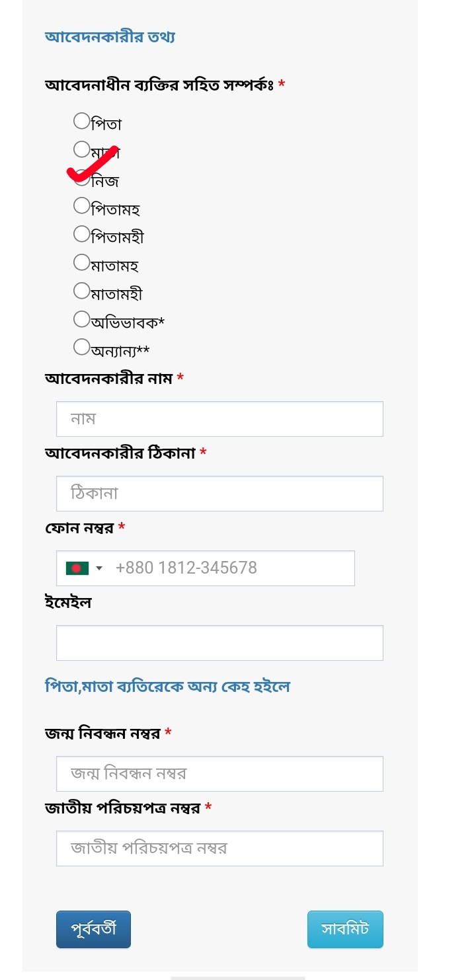476x980 pixels.
Task: Focus the জন্ম নিবন্ধন নম্বর field
Action: [x=219, y=774]
